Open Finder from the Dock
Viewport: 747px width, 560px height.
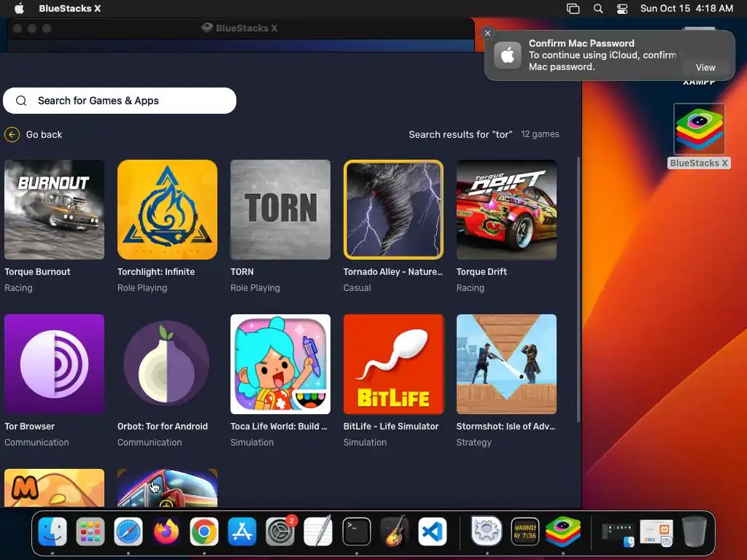(53, 532)
